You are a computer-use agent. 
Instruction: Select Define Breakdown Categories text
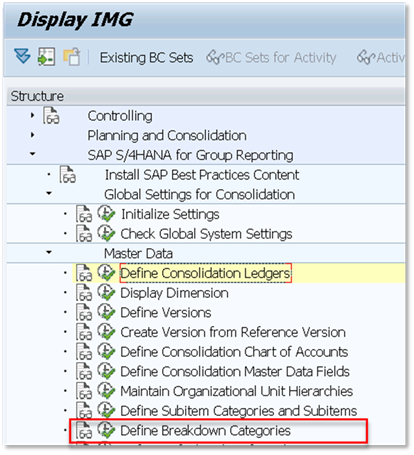click(205, 431)
